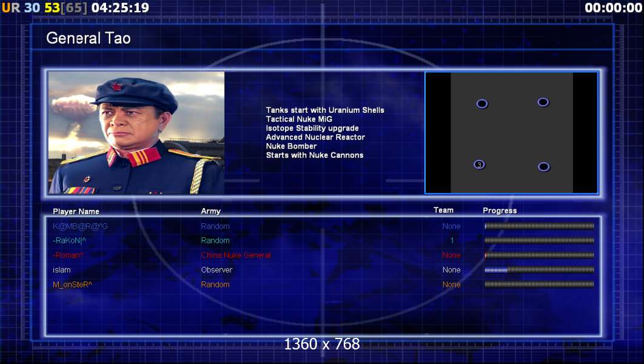644x364 pixels.
Task: Click "Advanced Nuclear Reactor" text
Action: click(315, 137)
